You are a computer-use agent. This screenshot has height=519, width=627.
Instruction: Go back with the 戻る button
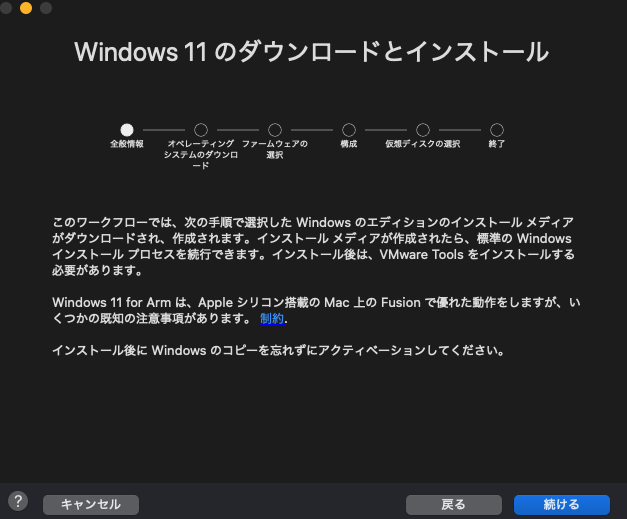coord(453,504)
